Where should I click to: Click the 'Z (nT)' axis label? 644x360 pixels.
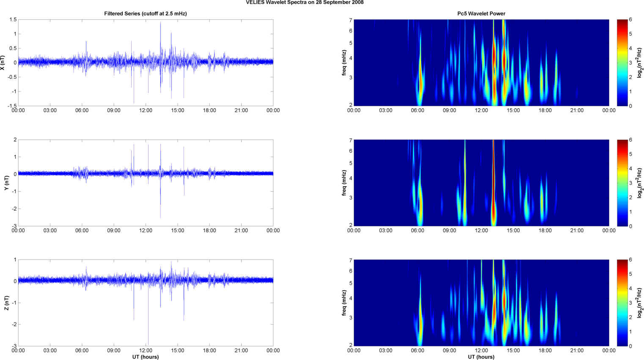point(6,303)
